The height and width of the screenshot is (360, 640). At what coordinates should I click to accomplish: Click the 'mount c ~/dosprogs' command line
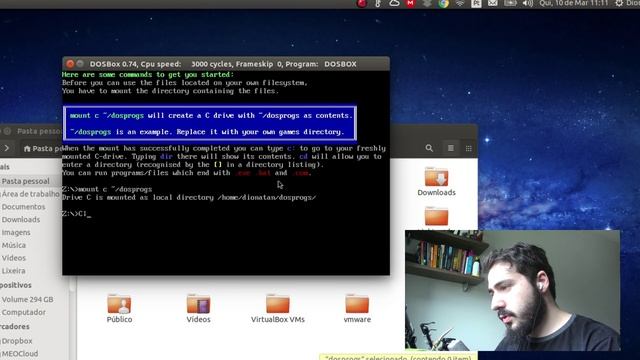coord(107,189)
